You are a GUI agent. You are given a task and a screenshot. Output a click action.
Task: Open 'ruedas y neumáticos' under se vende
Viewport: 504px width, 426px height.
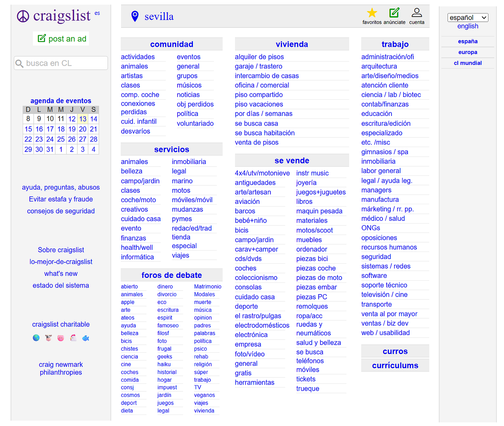(x=314, y=329)
